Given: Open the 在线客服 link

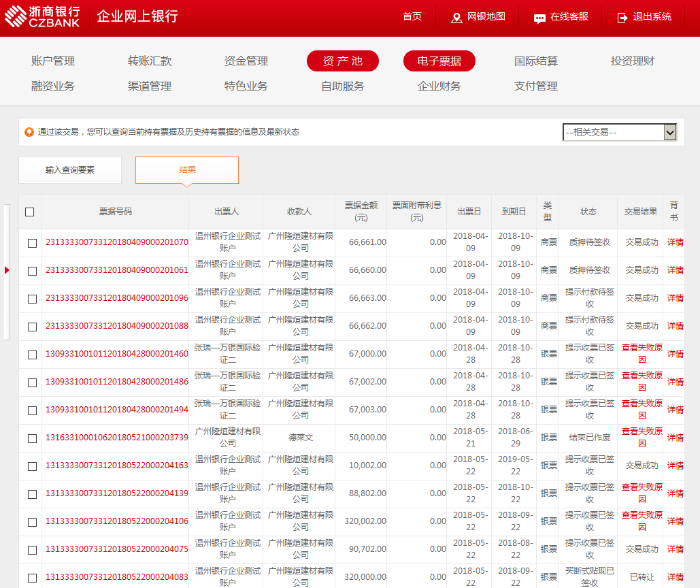Looking at the screenshot, I should (569, 16).
